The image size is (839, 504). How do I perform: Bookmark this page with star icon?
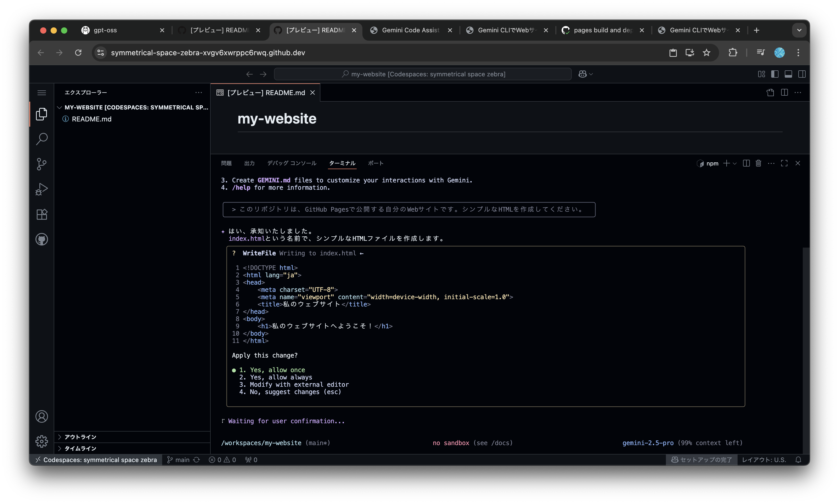[707, 53]
